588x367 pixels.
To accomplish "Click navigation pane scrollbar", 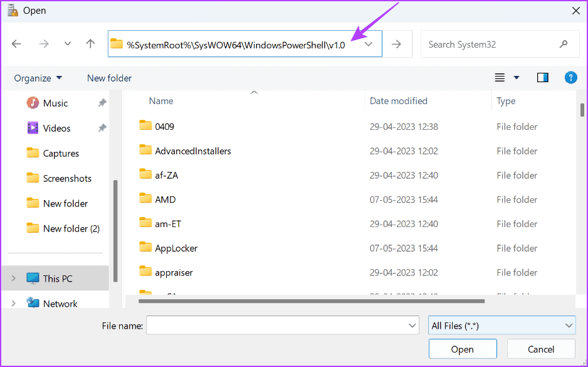I will [x=115, y=231].
